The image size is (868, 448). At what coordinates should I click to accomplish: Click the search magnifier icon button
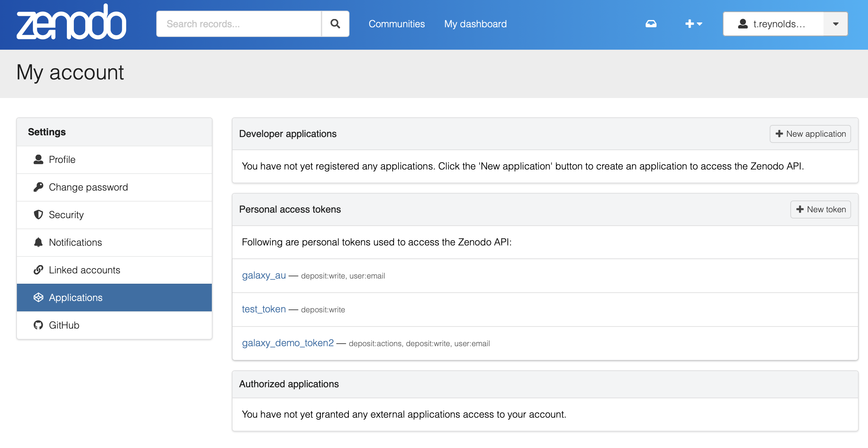coord(335,24)
